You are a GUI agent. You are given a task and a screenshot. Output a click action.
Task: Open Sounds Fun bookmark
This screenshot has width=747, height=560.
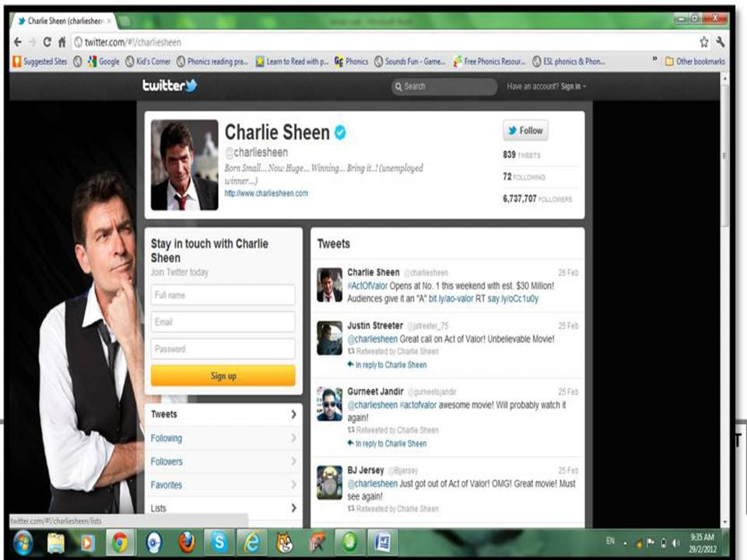click(x=409, y=61)
